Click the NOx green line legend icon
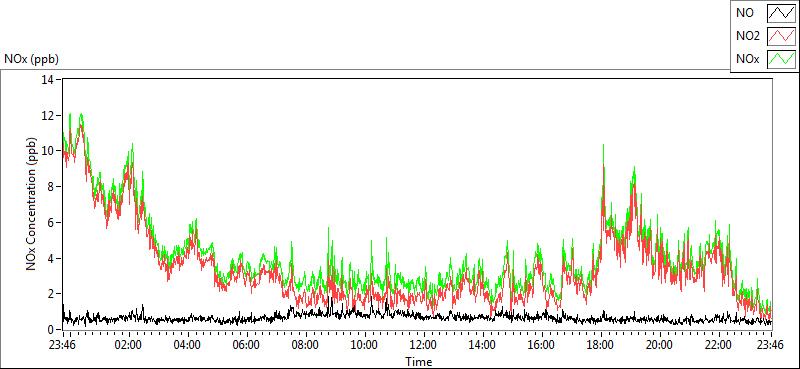 pos(781,59)
